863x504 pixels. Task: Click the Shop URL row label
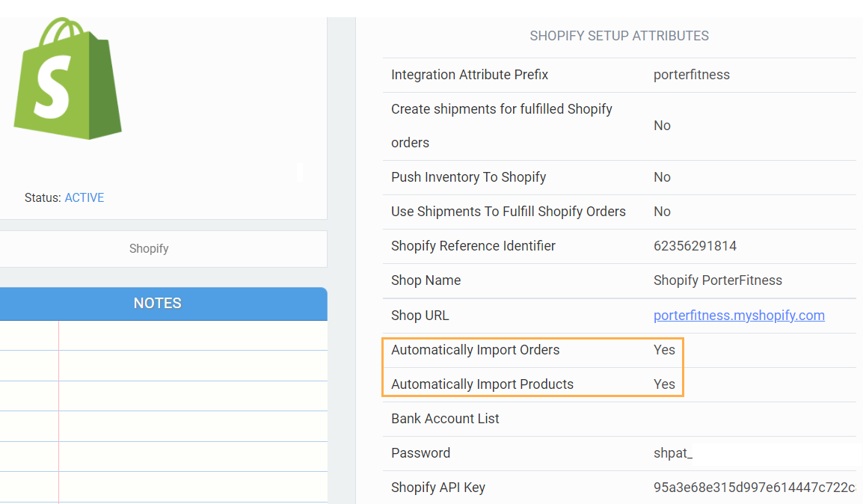pos(420,316)
